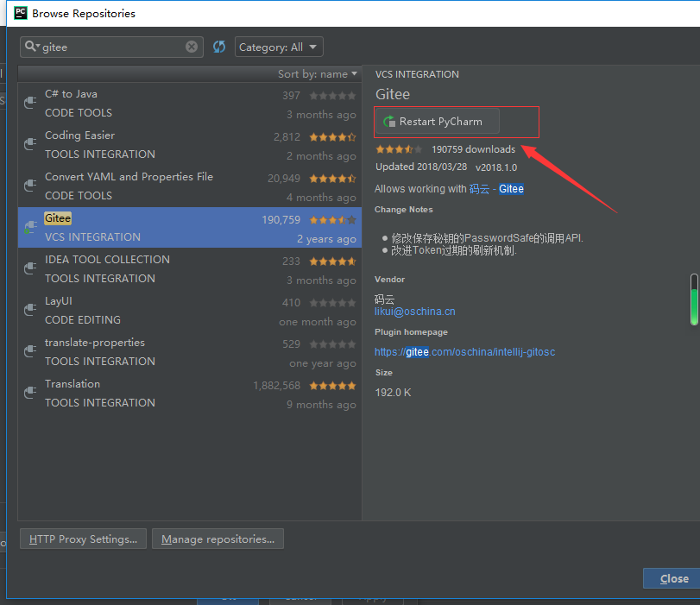Click star rating of C# to Java row
The image size is (700, 605).
coord(332,96)
